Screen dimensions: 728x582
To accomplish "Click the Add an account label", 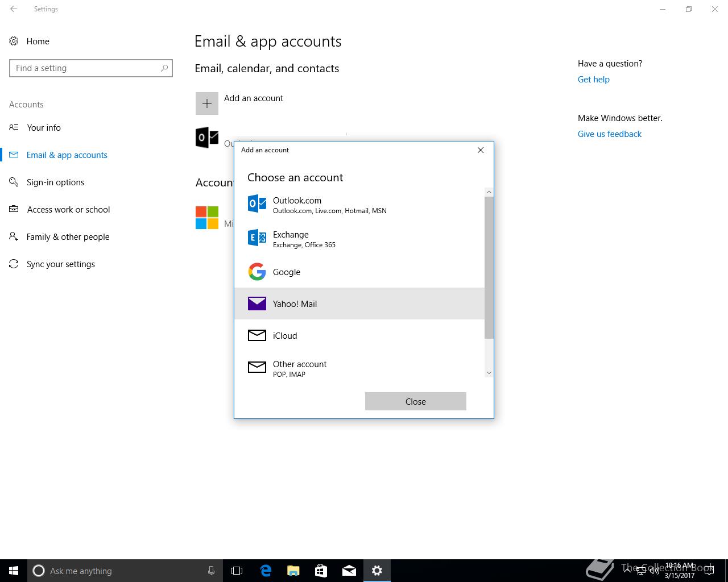I will [x=254, y=98].
